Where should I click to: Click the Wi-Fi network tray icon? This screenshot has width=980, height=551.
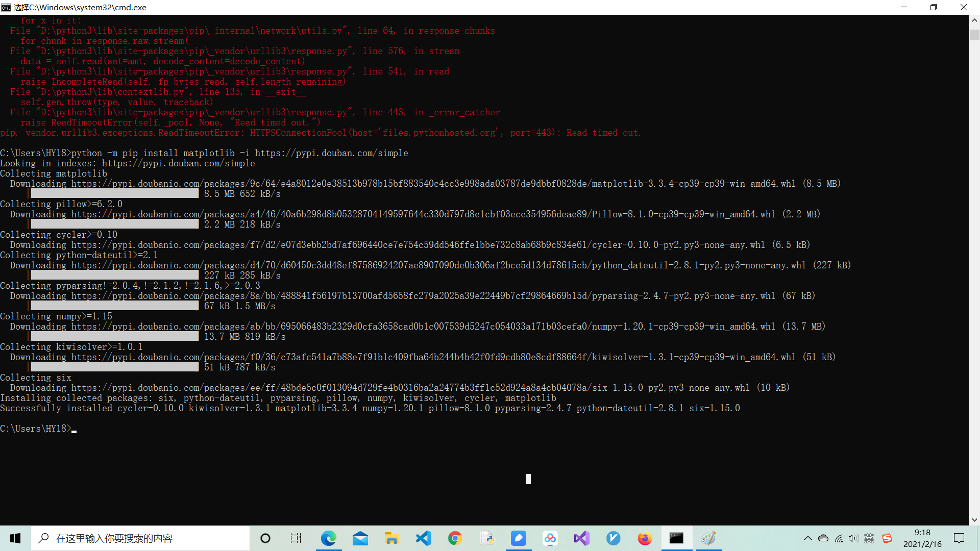[839, 538]
